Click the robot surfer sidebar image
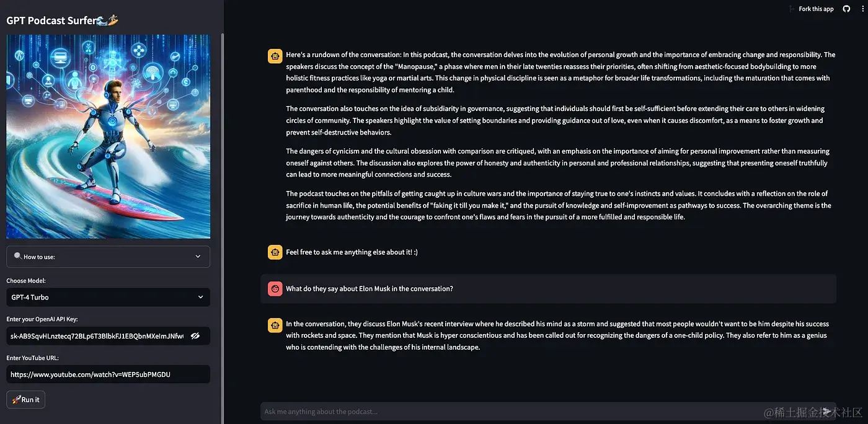 (108, 136)
